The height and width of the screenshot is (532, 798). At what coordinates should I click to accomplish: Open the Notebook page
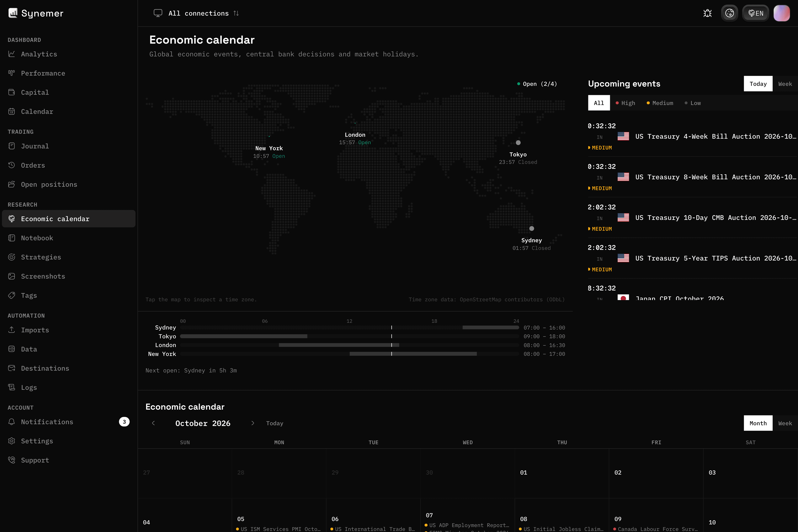point(69,238)
